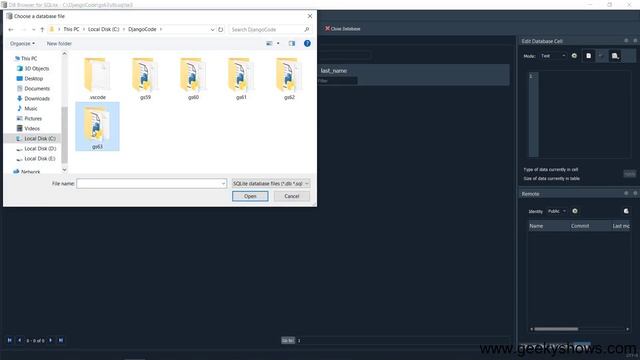This screenshot has width=640, height=360.
Task: Undock the Remote panel
Action: click(x=626, y=193)
